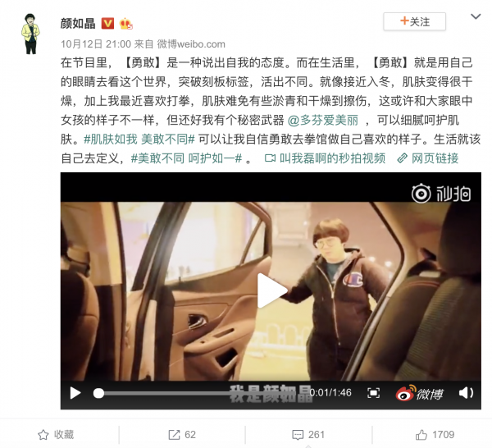Save the post with 收藏 star
492x448 pixels.
(x=56, y=435)
